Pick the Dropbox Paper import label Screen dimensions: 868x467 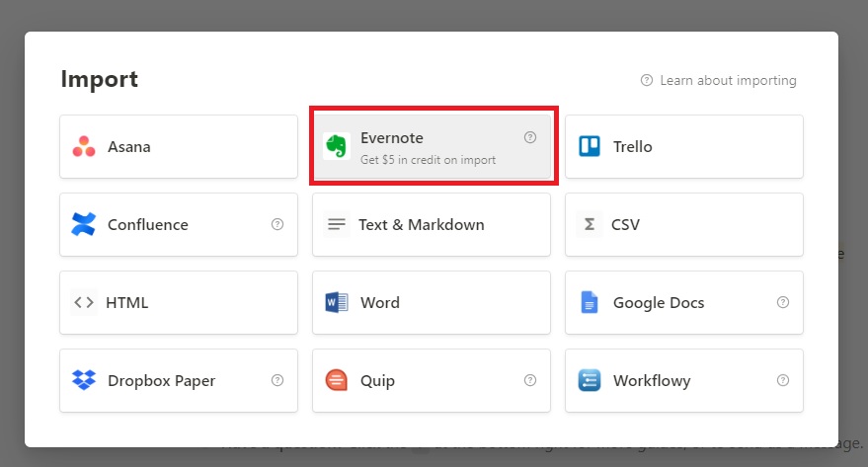point(161,381)
